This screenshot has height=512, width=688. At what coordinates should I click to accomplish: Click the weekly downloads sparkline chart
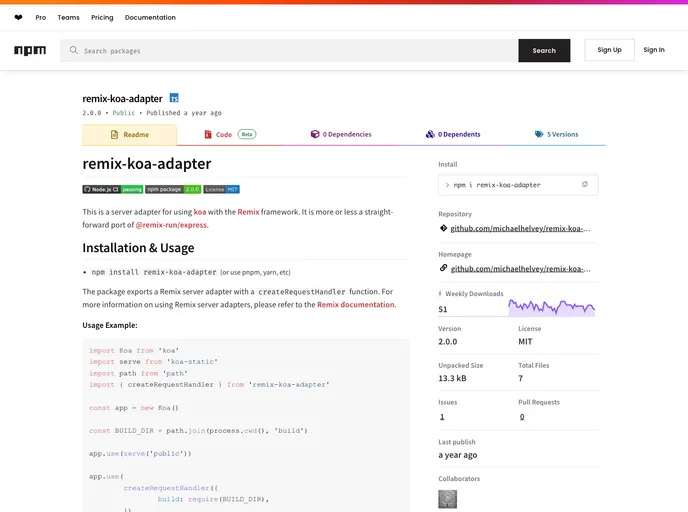pos(552,307)
